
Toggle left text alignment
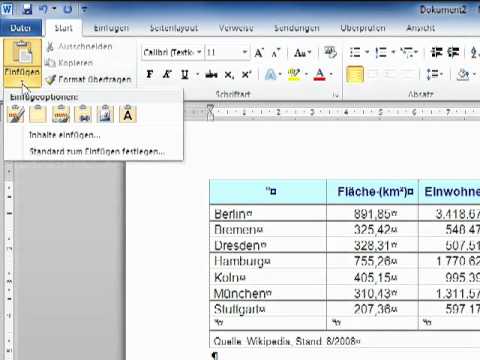click(355, 74)
